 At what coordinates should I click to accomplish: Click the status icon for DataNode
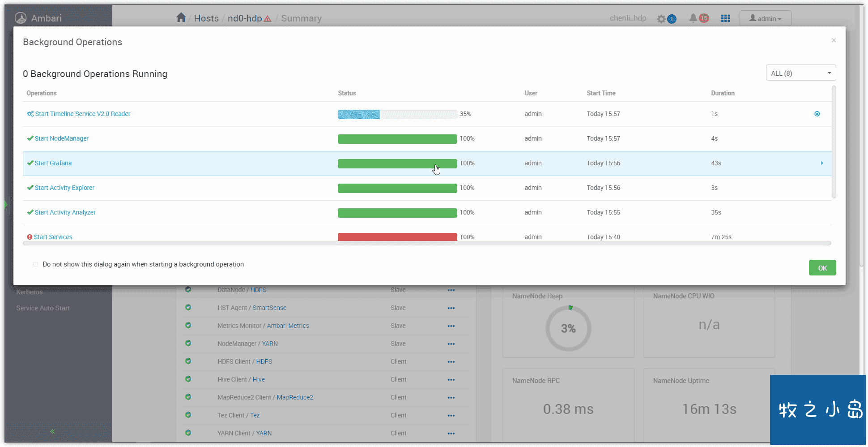188,289
